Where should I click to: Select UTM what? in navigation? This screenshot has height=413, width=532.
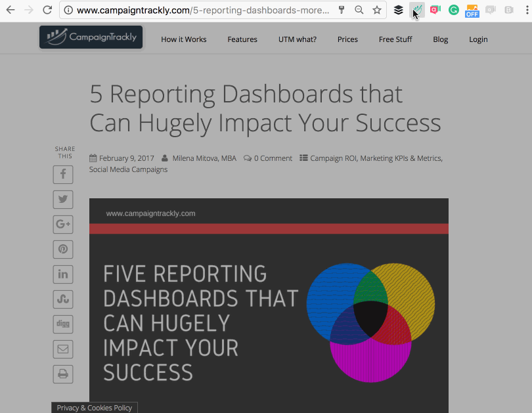[298, 39]
